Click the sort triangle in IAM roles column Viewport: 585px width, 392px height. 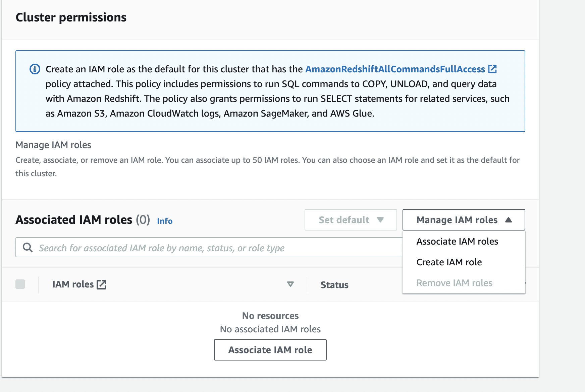(290, 284)
